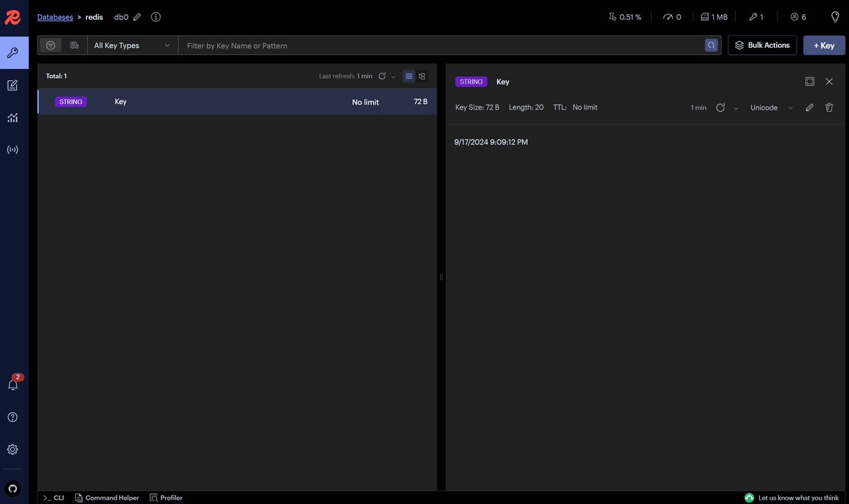Refresh the key value in detail panel

coord(720,107)
